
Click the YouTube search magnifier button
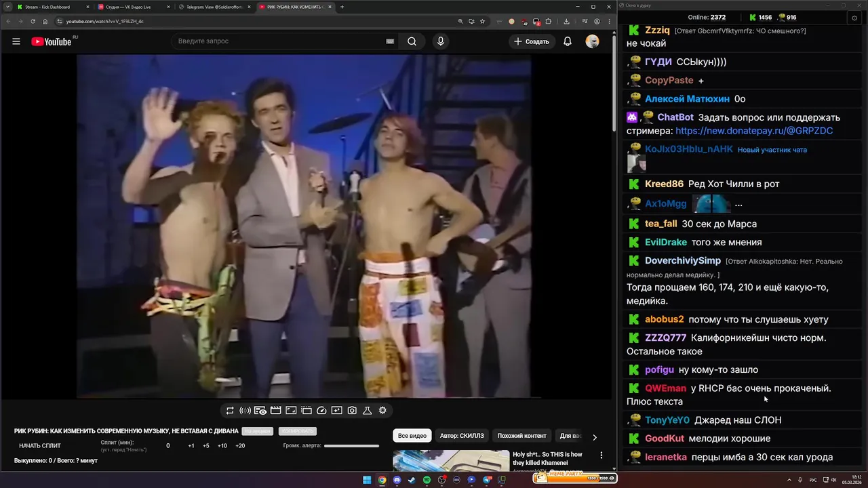(x=412, y=41)
